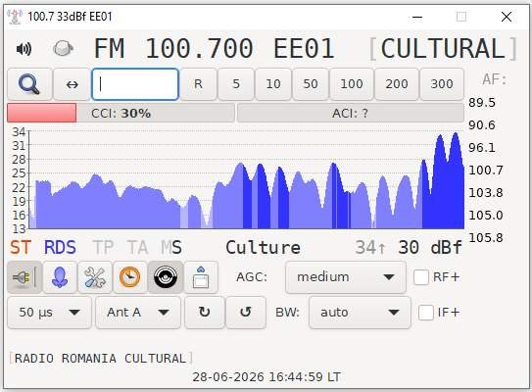Click the plug connection icon
Screen dimensions: 532x392
point(24,277)
